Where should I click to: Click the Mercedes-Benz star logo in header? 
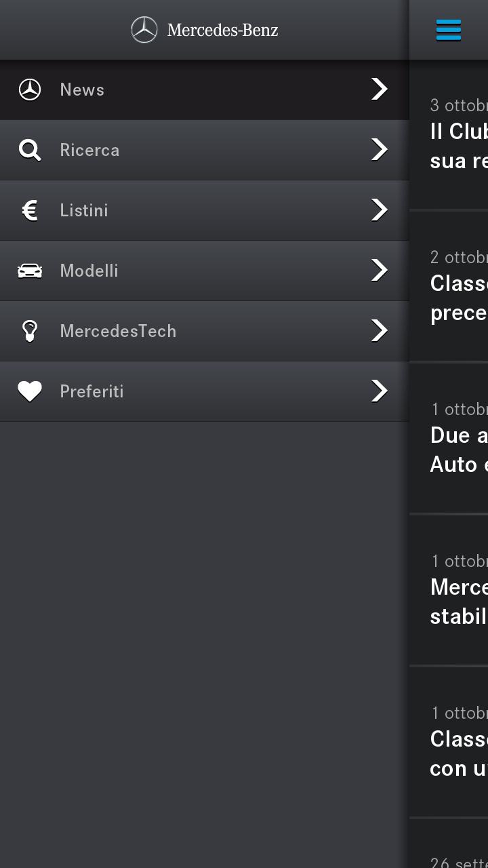tap(144, 30)
